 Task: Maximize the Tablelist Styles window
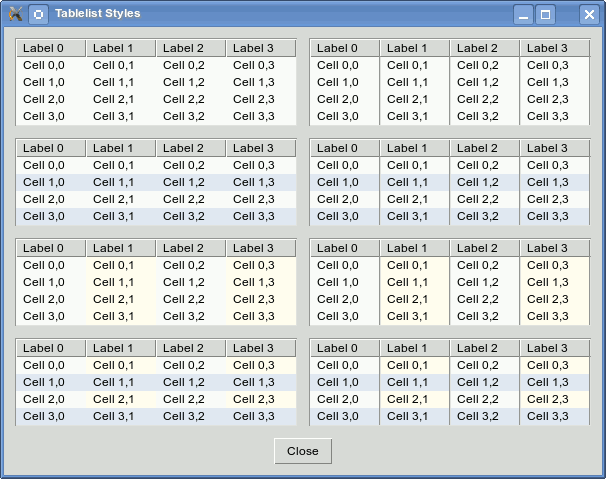545,15
